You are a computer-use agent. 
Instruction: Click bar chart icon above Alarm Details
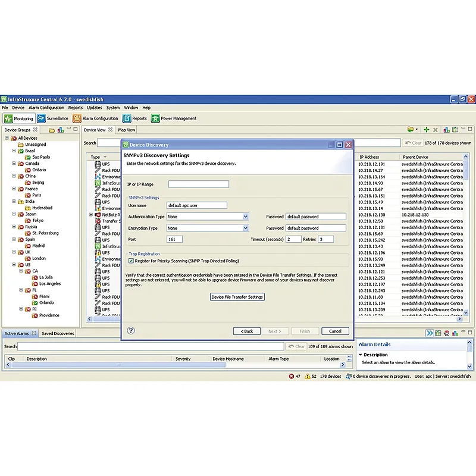(x=455, y=333)
